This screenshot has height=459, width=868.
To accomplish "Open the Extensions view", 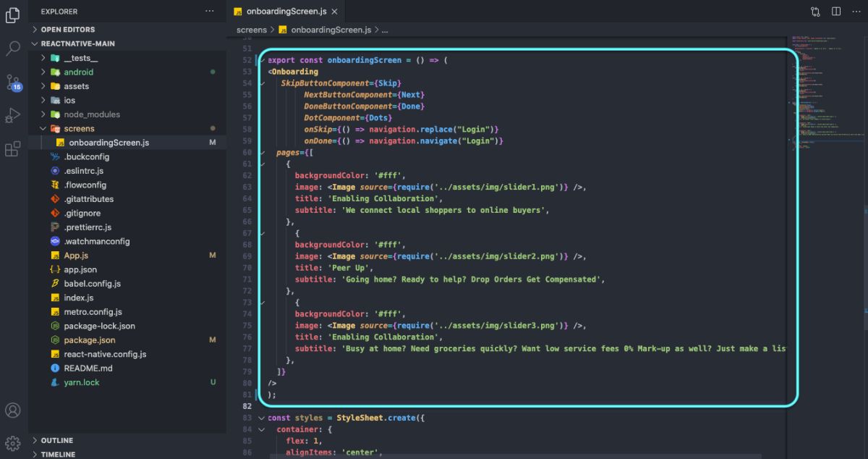I will 12,149.
